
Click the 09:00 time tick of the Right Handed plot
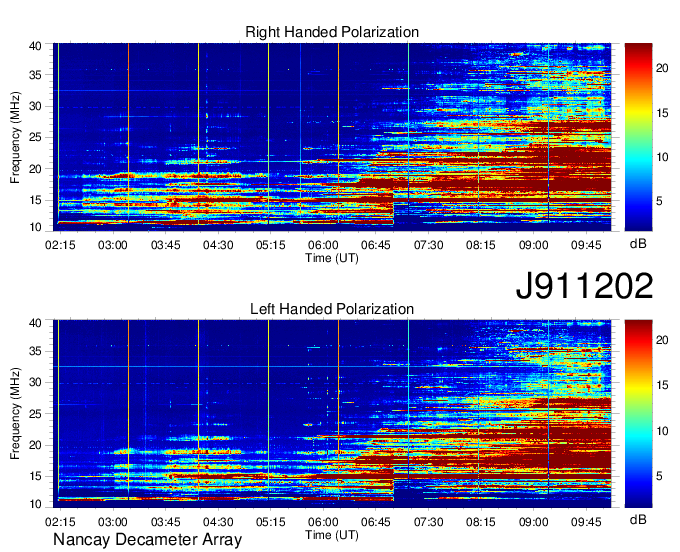[534, 245]
